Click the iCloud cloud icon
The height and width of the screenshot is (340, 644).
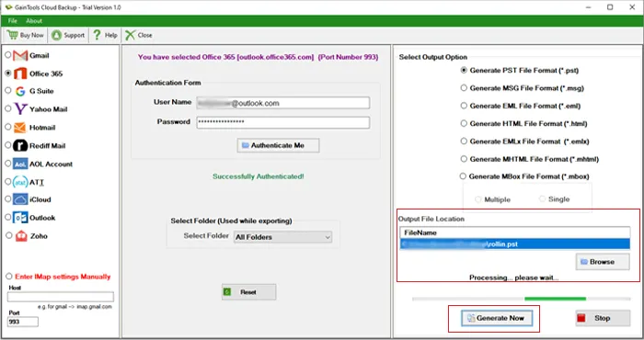[x=20, y=199]
